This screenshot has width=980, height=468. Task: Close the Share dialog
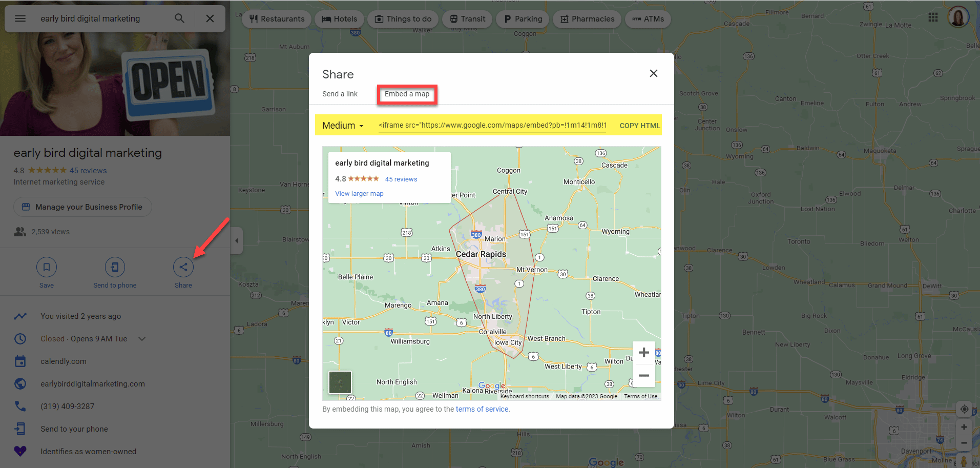(653, 73)
